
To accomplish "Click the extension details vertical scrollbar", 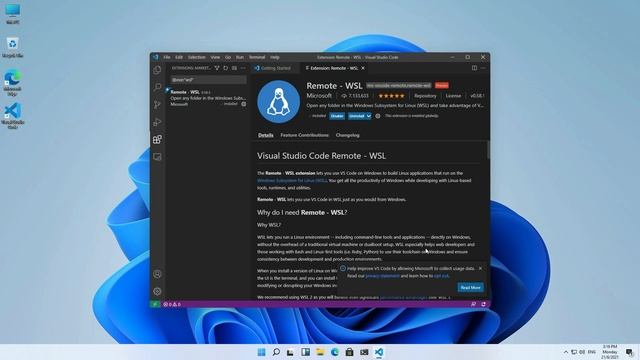I will coord(488,150).
